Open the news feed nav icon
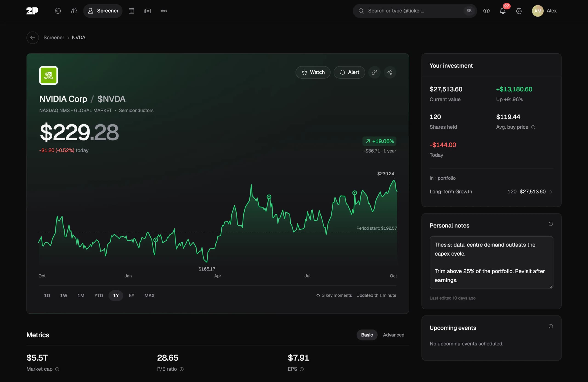 [x=147, y=11]
